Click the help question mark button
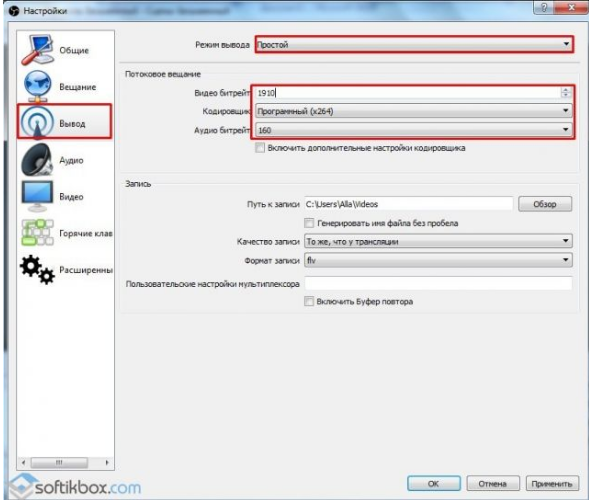Image resolution: width=589 pixels, height=500 pixels. tap(544, 8)
